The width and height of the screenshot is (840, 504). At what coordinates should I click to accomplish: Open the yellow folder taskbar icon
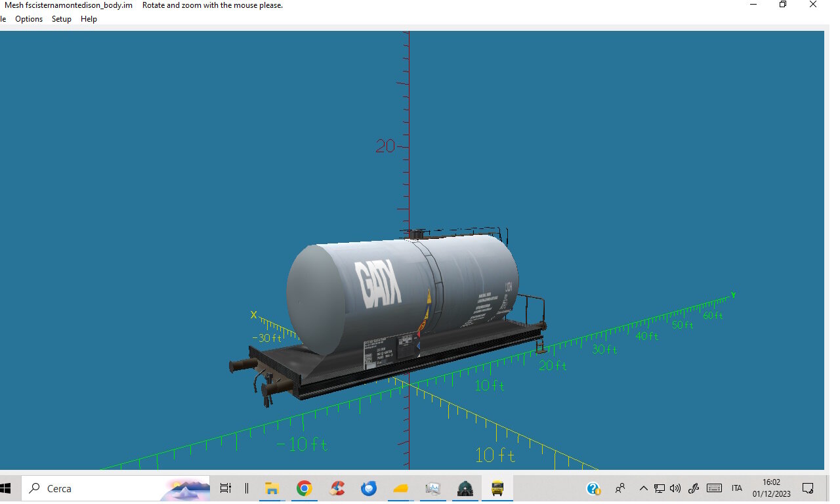pyautogui.click(x=401, y=489)
